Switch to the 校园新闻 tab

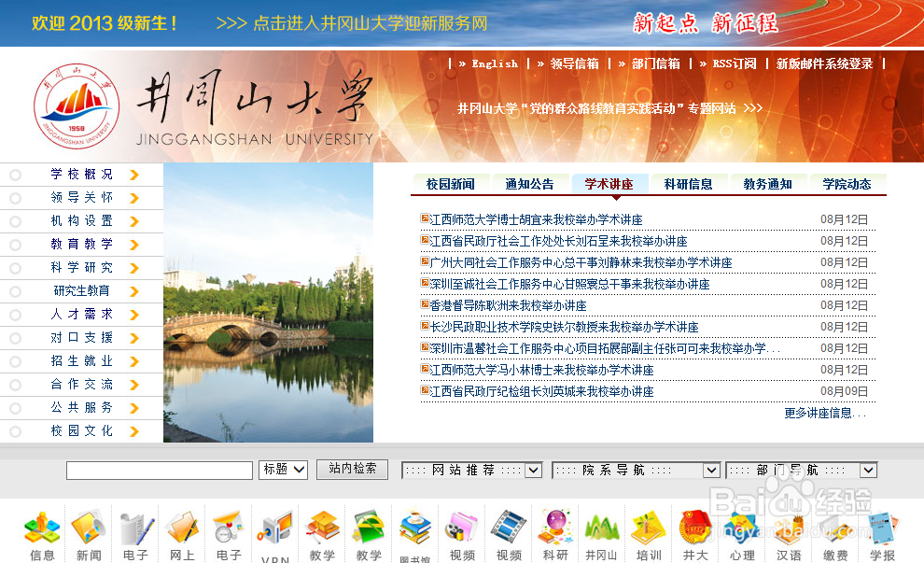coord(451,184)
